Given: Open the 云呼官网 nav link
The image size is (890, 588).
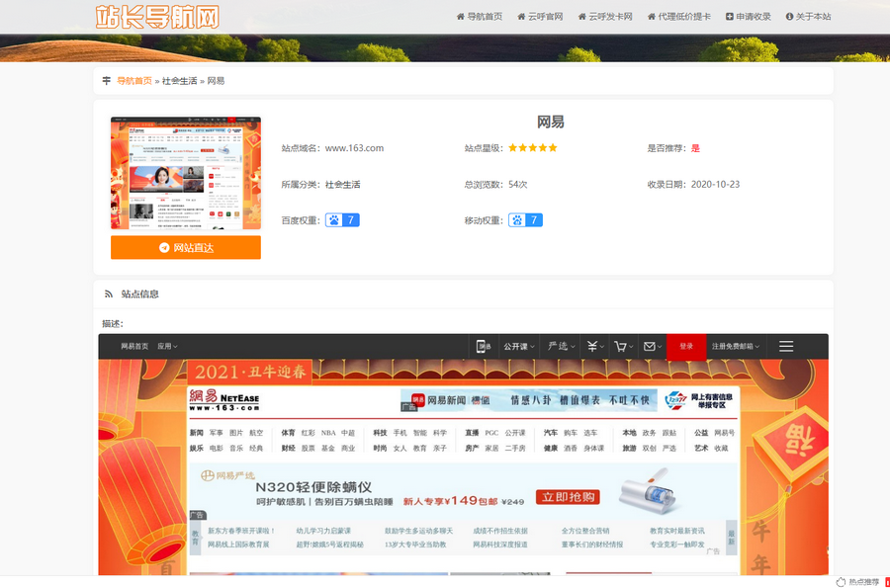Looking at the screenshot, I should (x=540, y=17).
